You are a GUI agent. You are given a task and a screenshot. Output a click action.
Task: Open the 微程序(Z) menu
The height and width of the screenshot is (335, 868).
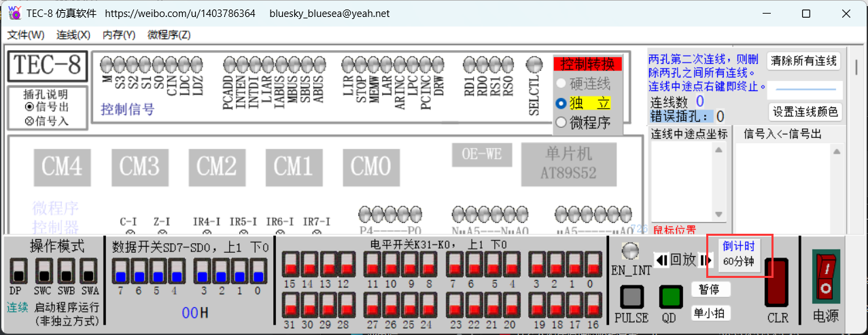click(169, 35)
